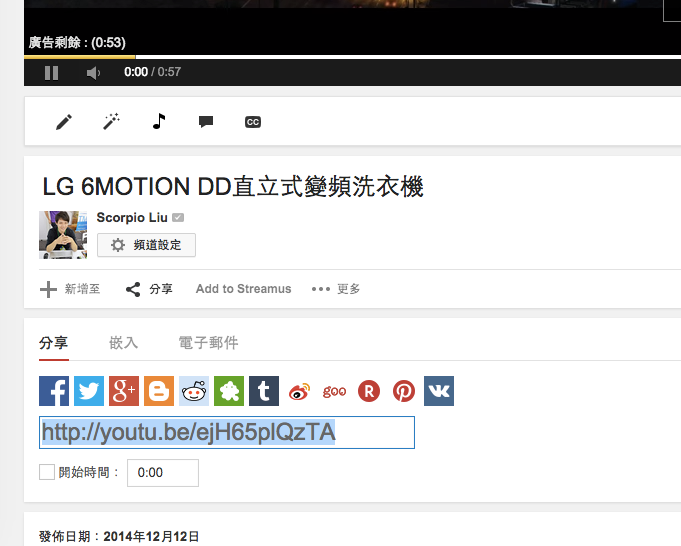Enable the 開始時間 start time checkbox
This screenshot has width=681, height=546.
tap(47, 472)
